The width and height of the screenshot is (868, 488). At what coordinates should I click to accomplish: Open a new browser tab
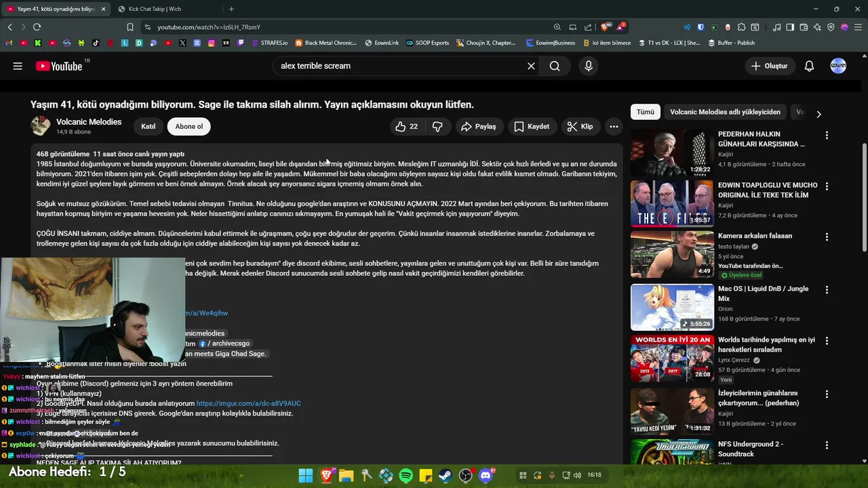click(231, 9)
